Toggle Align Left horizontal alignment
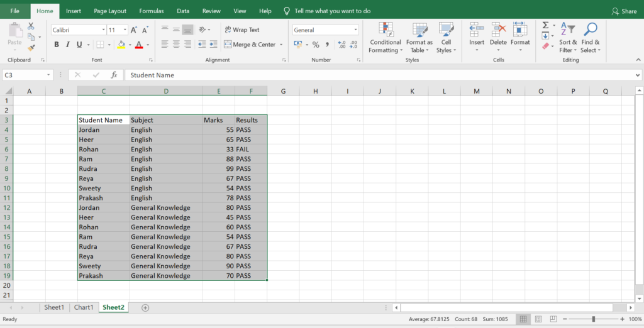The image size is (644, 328). [x=165, y=45]
